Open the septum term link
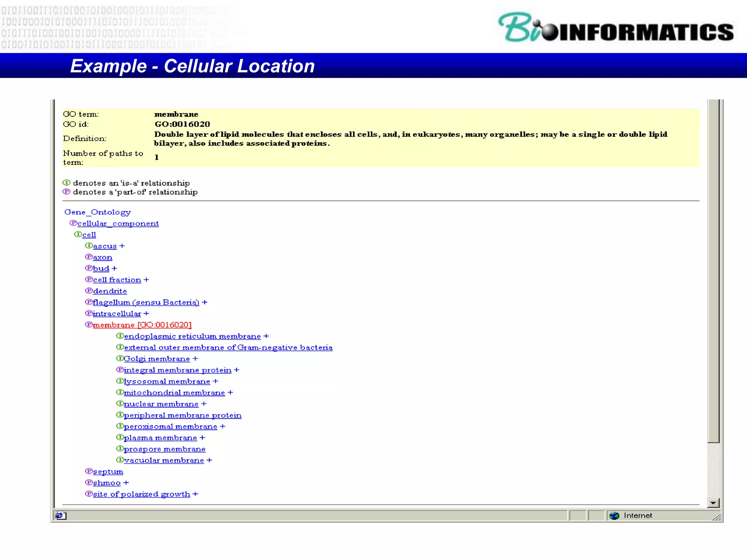 point(108,472)
